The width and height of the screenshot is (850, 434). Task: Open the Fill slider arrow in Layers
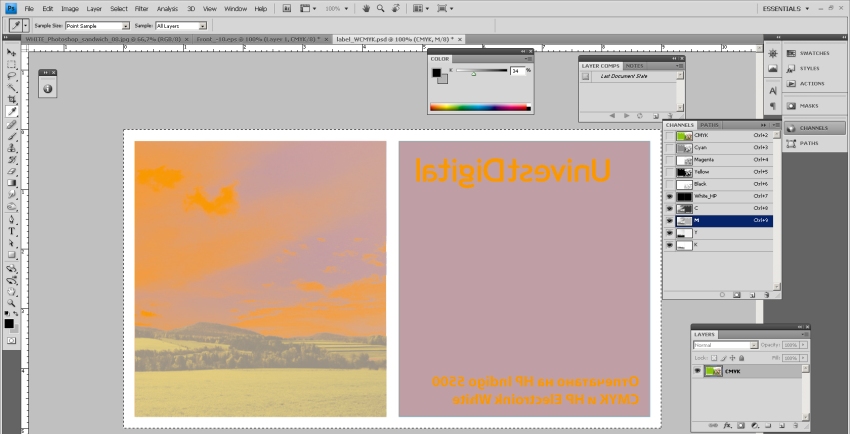pos(803,358)
